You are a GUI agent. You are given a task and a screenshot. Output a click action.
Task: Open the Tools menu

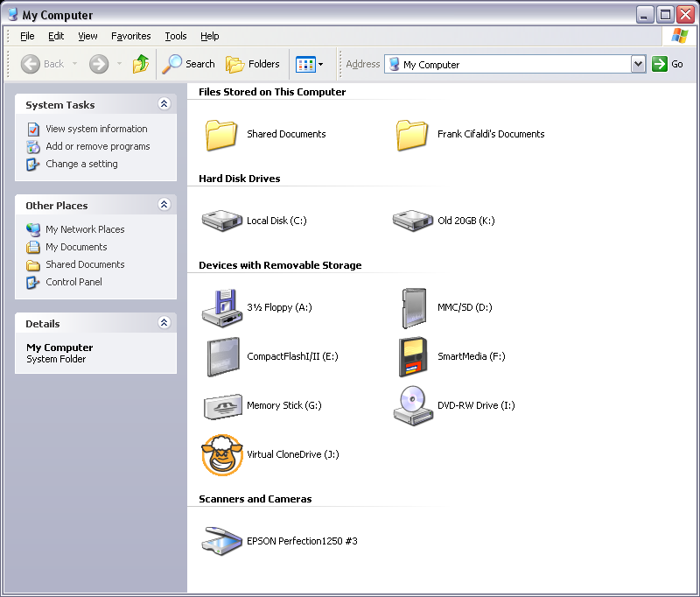point(176,36)
